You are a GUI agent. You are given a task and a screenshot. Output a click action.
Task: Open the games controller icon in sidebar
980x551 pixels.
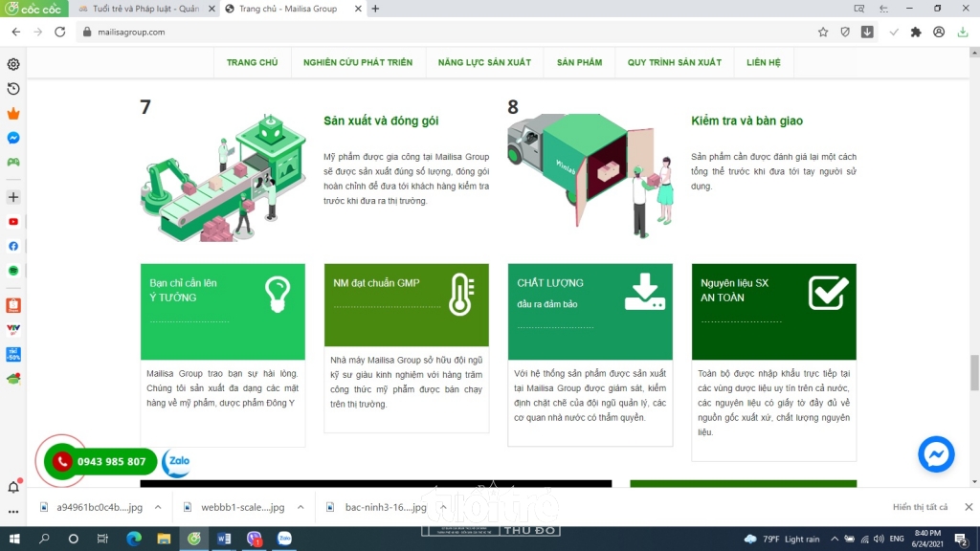(13, 162)
